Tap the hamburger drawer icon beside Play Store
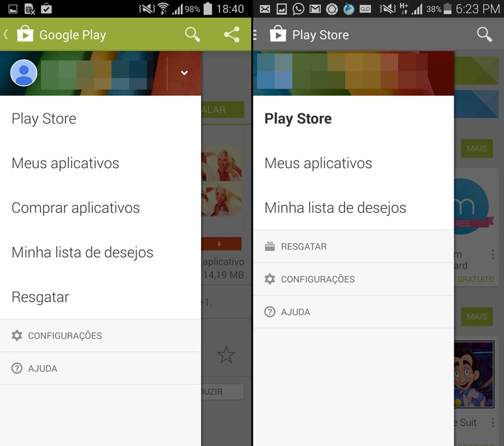Viewport: 504px width, 446px height. pos(255,35)
